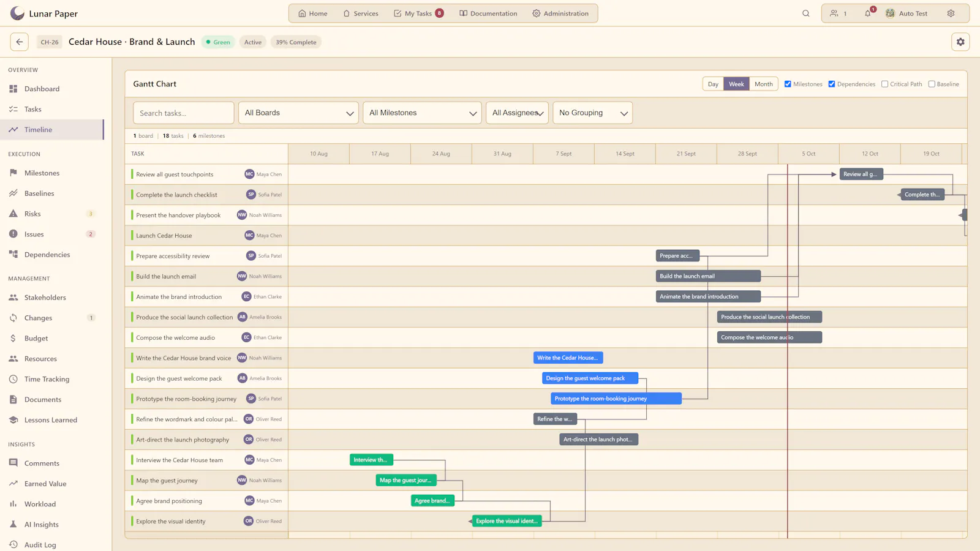
Task: Click the Explore the visual ident... Gantt bar
Action: coord(507,521)
